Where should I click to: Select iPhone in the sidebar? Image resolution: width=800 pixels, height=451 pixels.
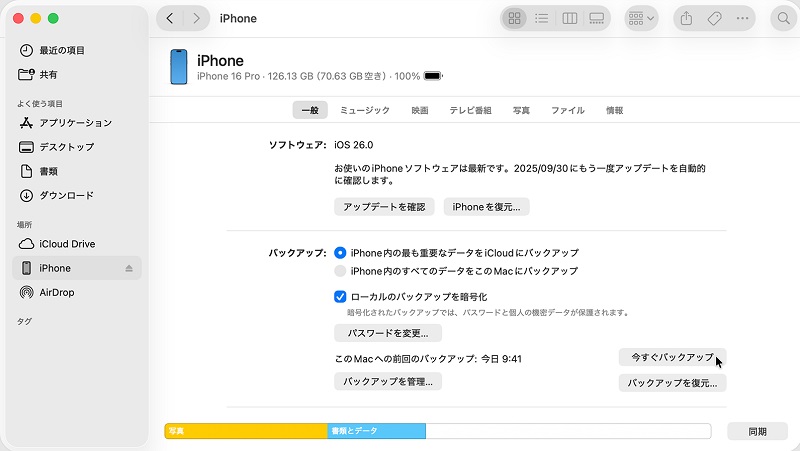coord(77,268)
